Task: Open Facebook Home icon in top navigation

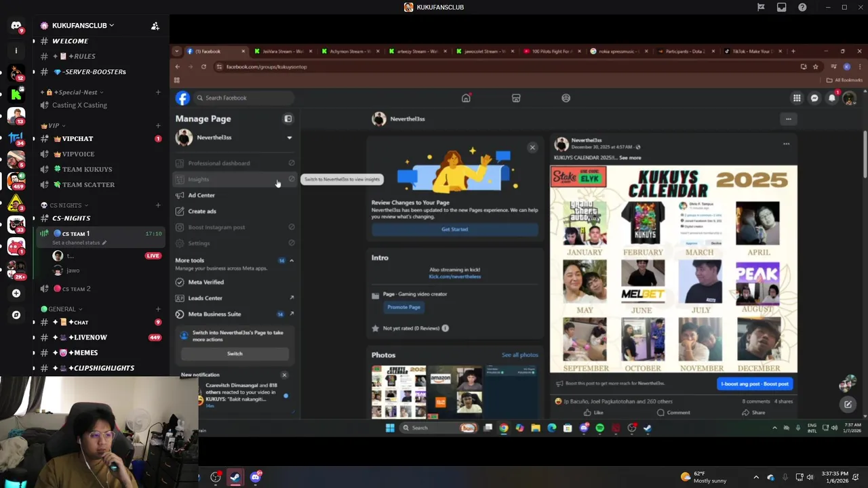Action: (466, 98)
